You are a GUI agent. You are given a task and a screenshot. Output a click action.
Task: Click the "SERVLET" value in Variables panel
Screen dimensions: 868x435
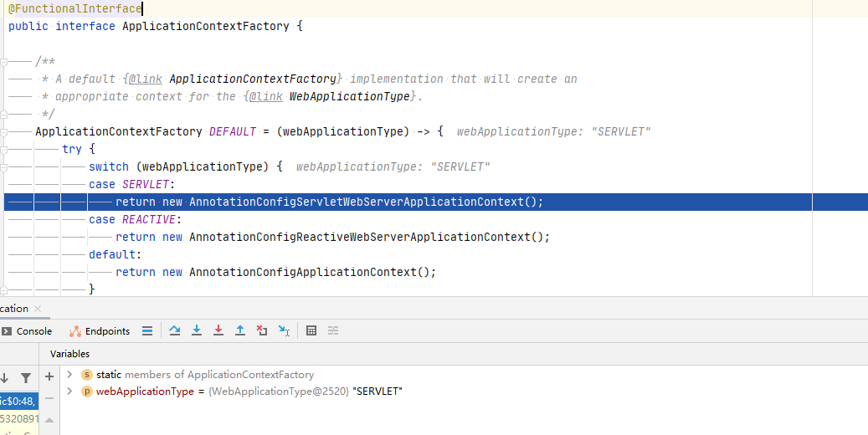[x=377, y=391]
